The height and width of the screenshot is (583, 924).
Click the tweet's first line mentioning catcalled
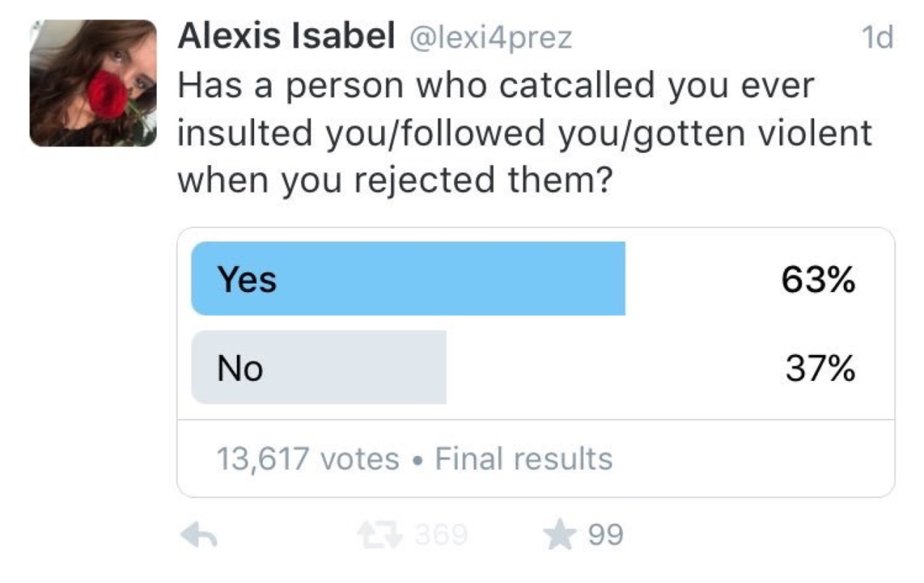pos(496,87)
